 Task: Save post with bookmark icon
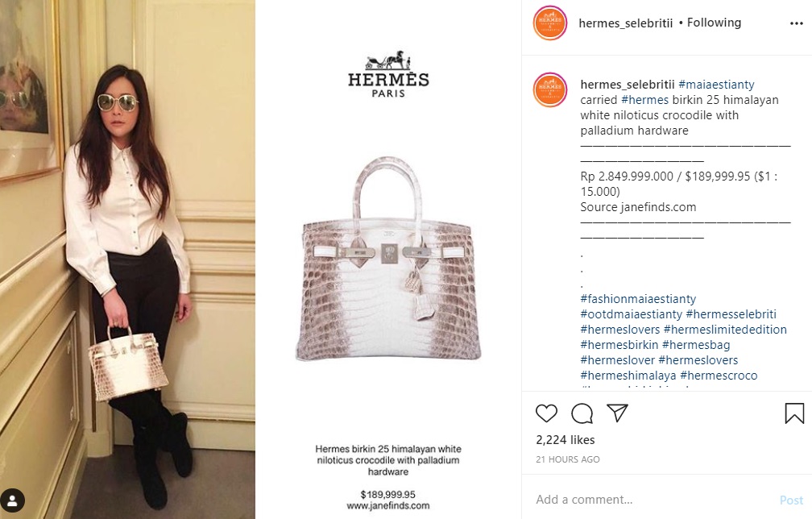click(x=794, y=413)
